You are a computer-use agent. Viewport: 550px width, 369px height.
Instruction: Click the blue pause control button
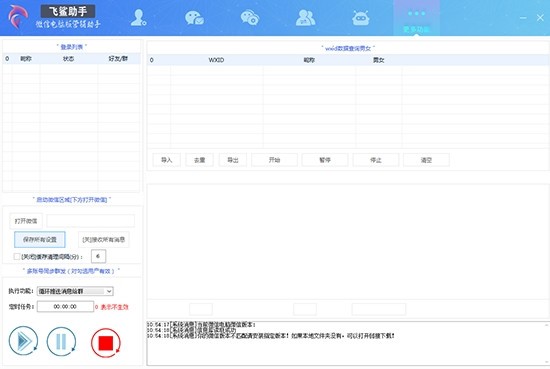(x=61, y=341)
